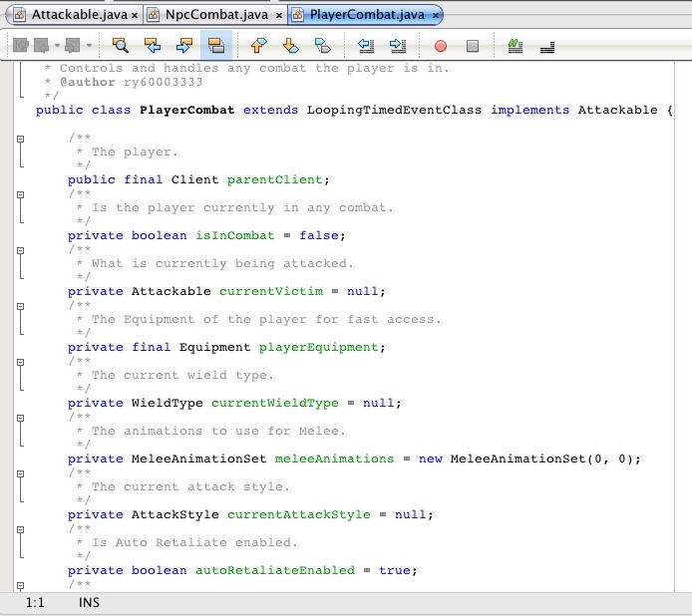Click the @author tag in the comment
Screen dimensions: 692x616
coord(88,82)
